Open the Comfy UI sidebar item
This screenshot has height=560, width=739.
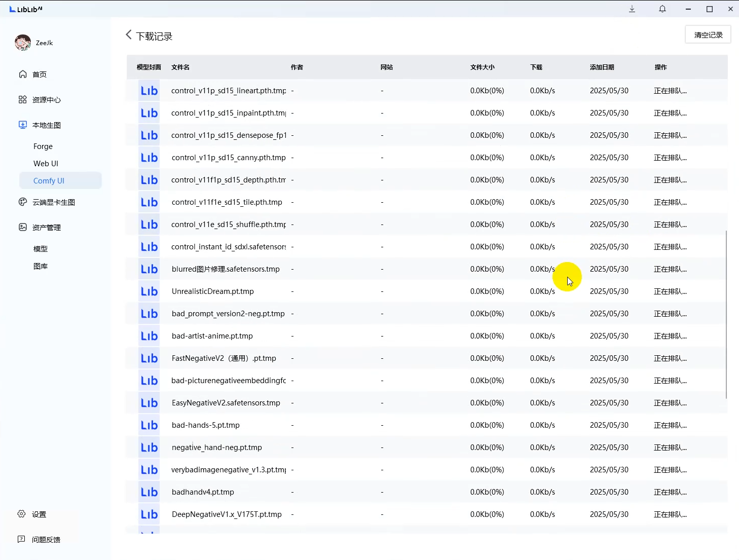pos(49,181)
